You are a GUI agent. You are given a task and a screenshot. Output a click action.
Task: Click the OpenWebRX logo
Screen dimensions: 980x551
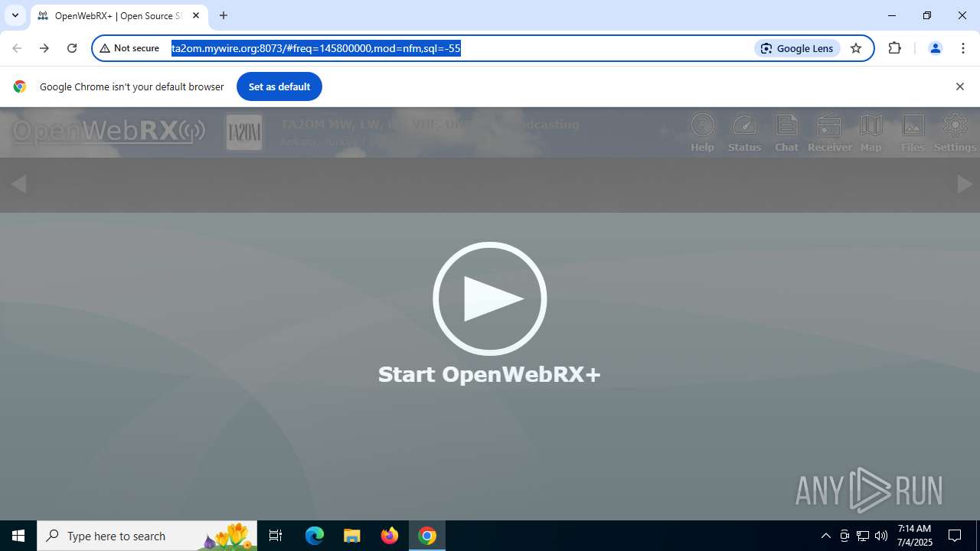tap(108, 131)
